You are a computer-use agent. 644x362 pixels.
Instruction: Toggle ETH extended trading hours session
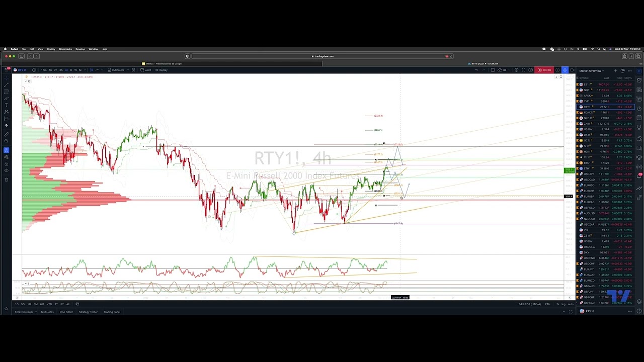[x=547, y=304]
